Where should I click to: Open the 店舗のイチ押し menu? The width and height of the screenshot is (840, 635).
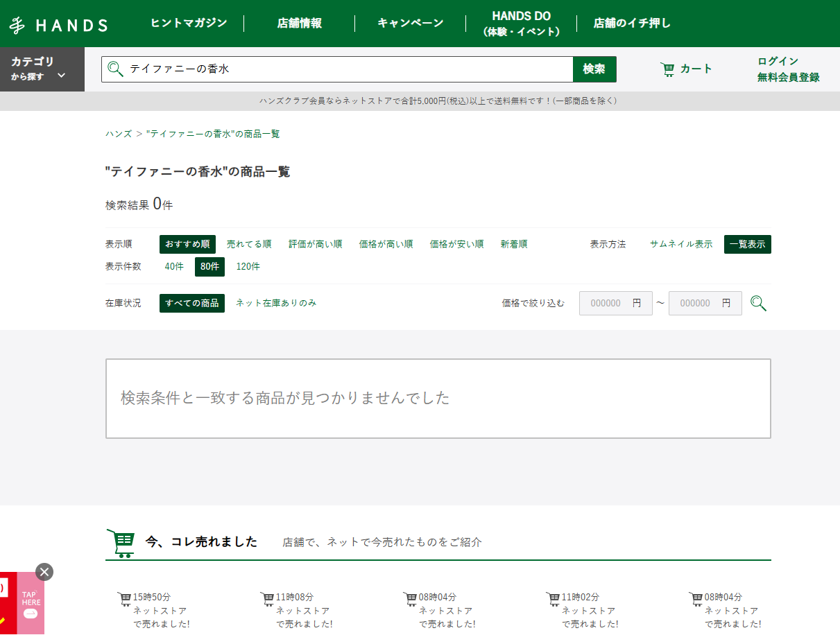click(x=632, y=23)
